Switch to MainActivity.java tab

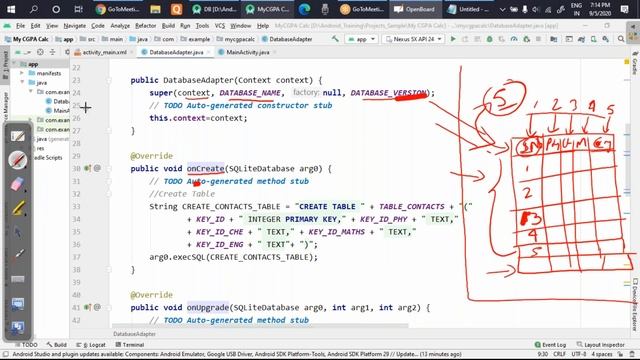tap(247, 52)
